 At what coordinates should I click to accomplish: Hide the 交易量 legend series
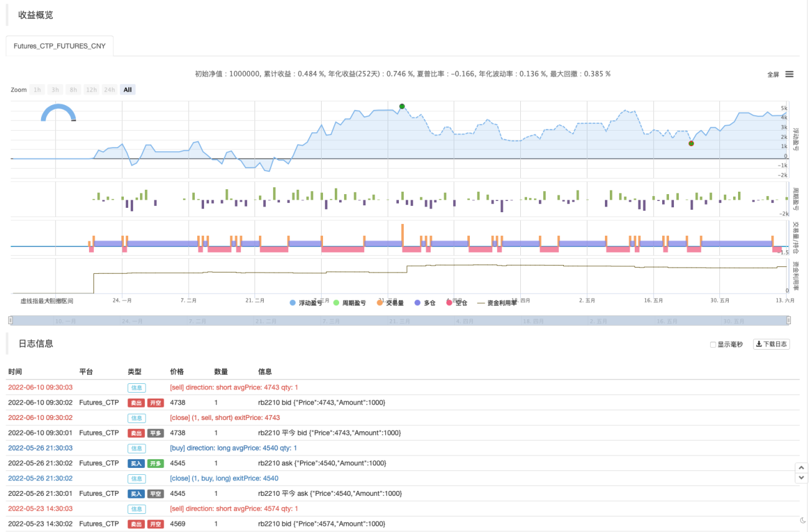pyautogui.click(x=390, y=303)
